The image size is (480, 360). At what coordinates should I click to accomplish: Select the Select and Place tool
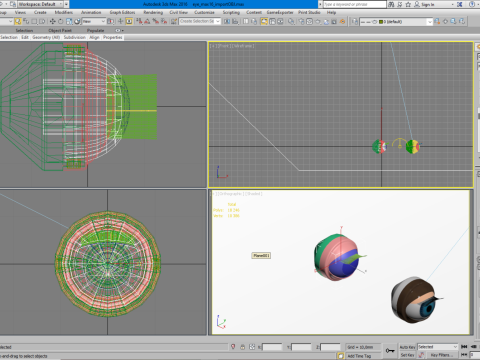tap(77, 21)
